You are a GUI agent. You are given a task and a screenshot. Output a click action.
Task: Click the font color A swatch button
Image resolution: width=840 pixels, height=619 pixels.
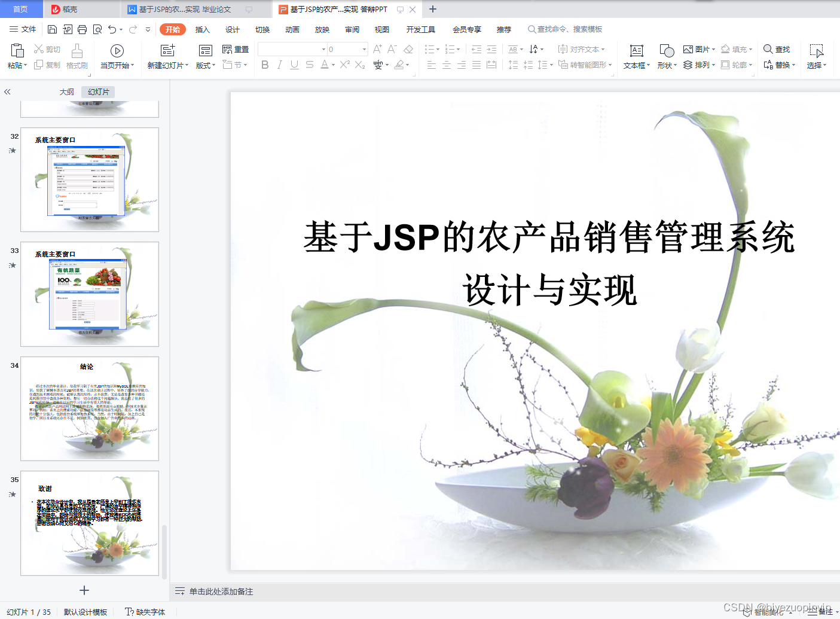(x=324, y=65)
